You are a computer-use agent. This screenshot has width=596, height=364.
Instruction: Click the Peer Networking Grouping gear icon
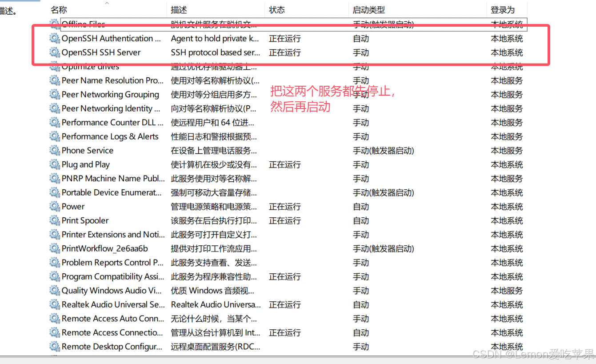point(55,95)
